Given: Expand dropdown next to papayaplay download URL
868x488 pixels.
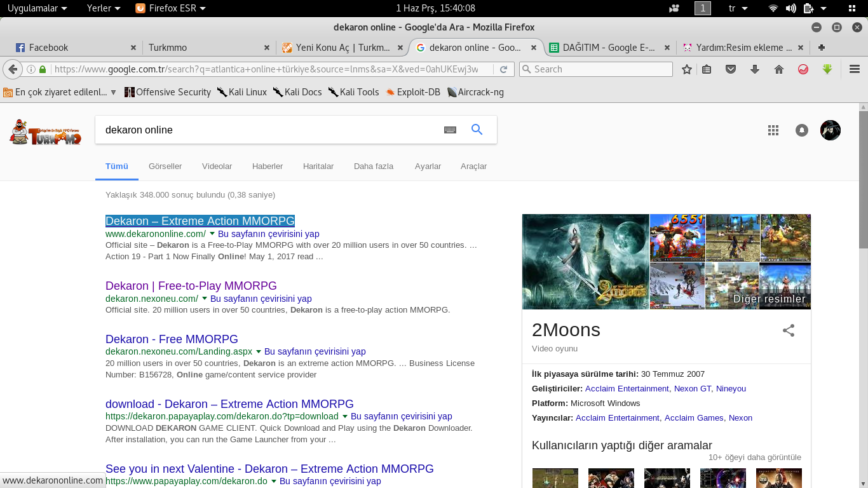Looking at the screenshot, I should pos(345,416).
